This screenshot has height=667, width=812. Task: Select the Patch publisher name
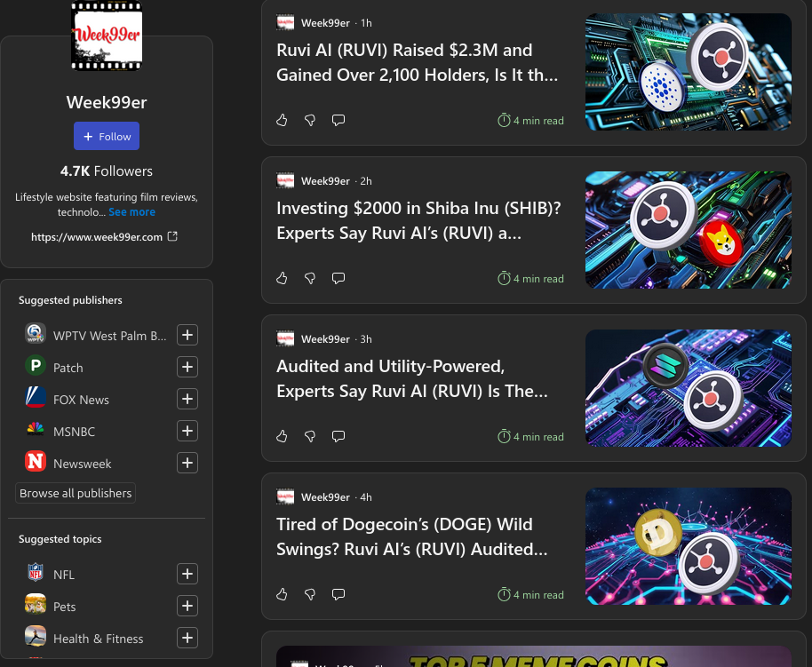68,369
